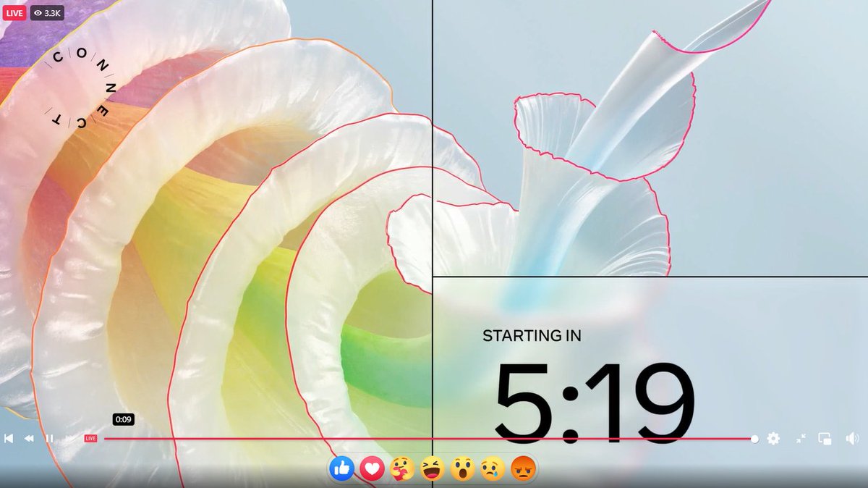Click the 3.3K viewer count
868x488 pixels.
tap(47, 13)
